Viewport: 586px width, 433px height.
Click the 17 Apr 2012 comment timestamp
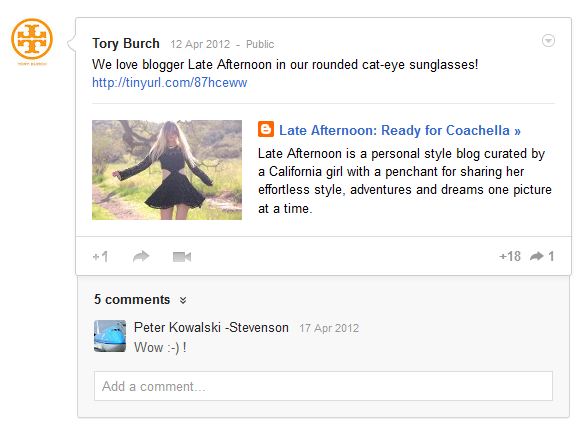point(329,328)
